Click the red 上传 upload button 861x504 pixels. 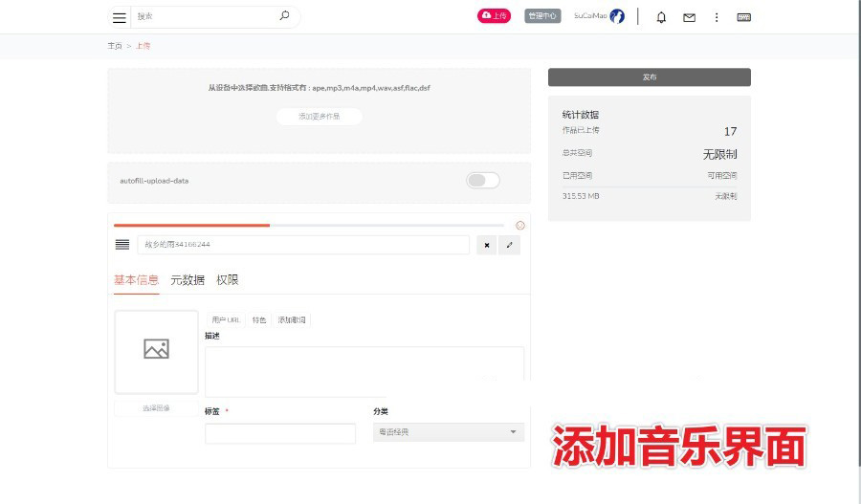point(494,16)
